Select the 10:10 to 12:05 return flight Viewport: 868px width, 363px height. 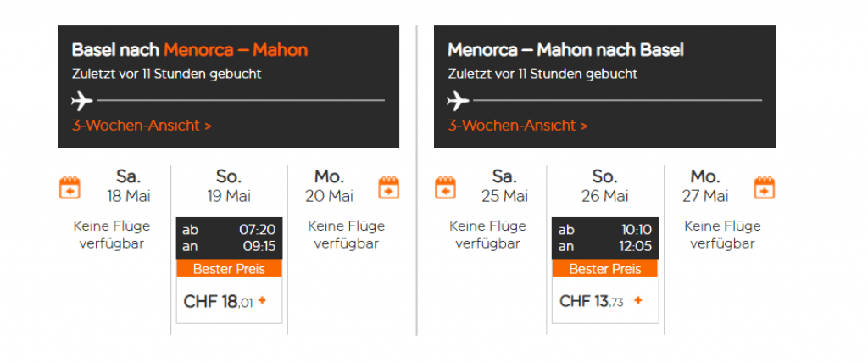(x=604, y=238)
